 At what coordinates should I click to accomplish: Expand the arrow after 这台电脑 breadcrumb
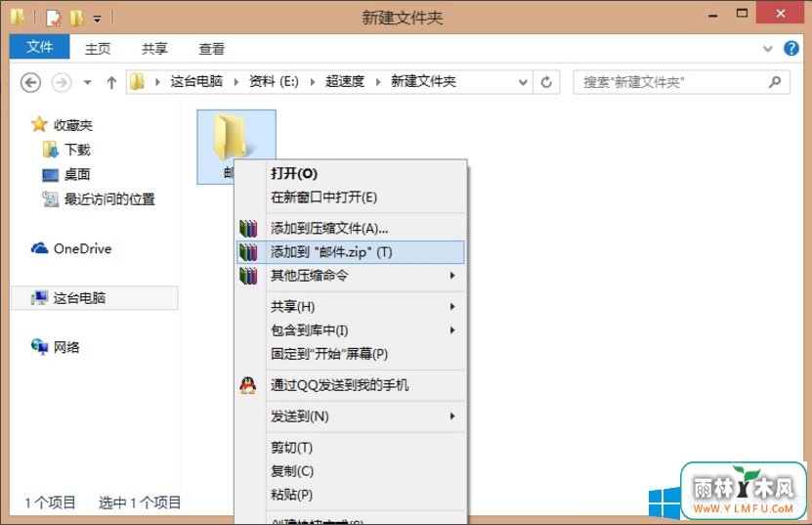(x=236, y=82)
